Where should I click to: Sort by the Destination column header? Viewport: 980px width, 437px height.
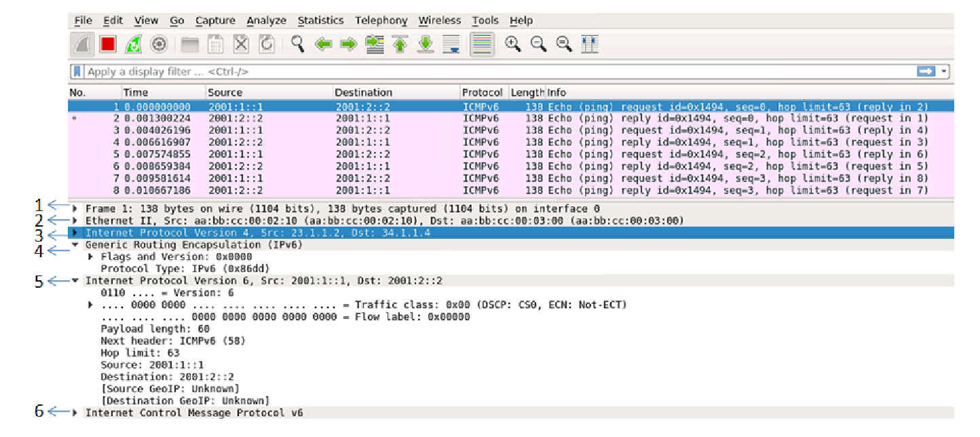[x=396, y=92]
